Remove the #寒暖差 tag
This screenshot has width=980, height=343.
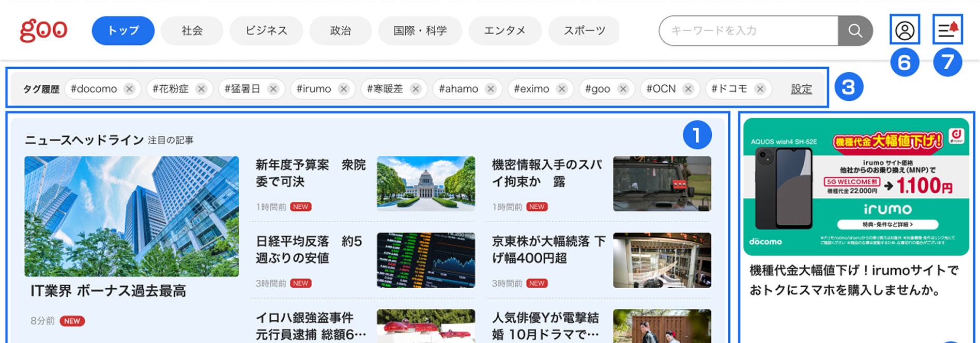pyautogui.click(x=416, y=89)
